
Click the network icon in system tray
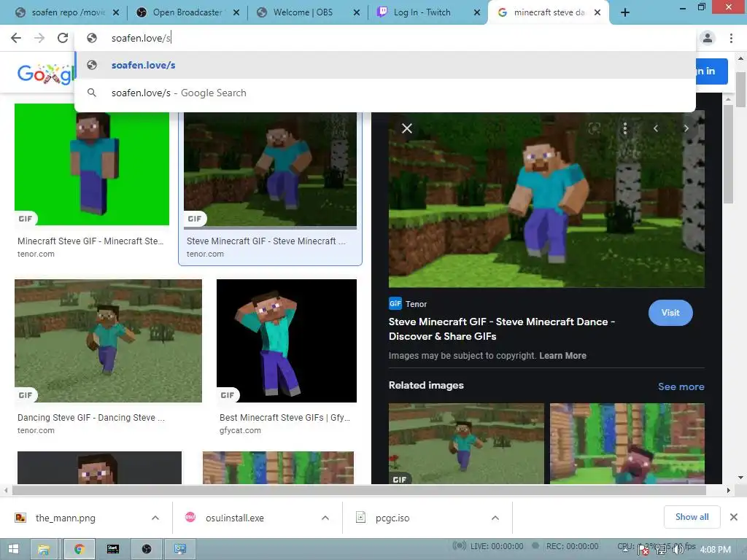point(661,550)
